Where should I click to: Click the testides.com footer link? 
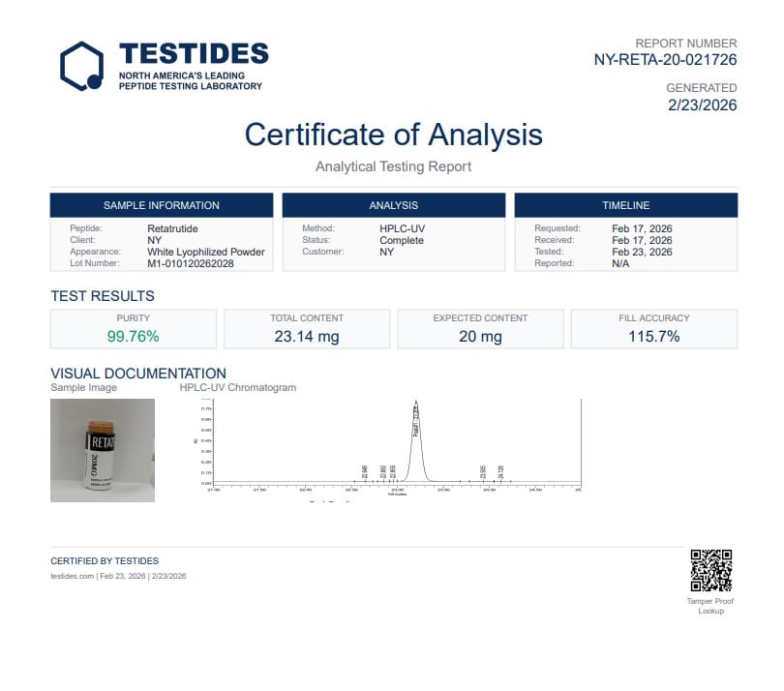click(72, 576)
